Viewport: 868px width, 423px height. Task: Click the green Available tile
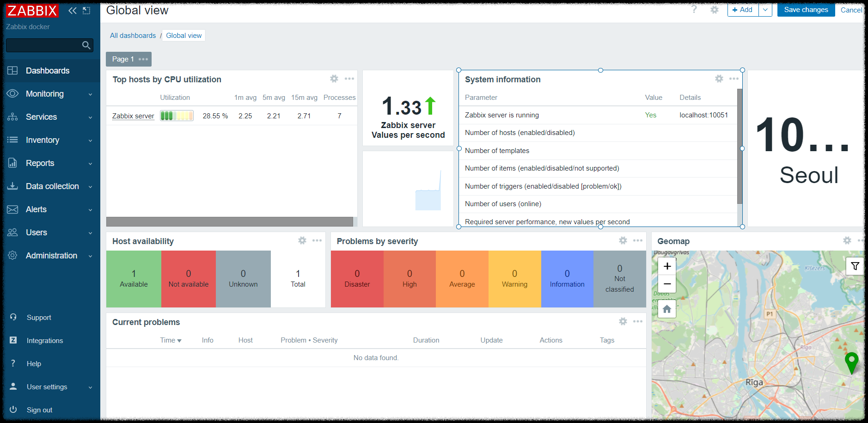pyautogui.click(x=134, y=279)
